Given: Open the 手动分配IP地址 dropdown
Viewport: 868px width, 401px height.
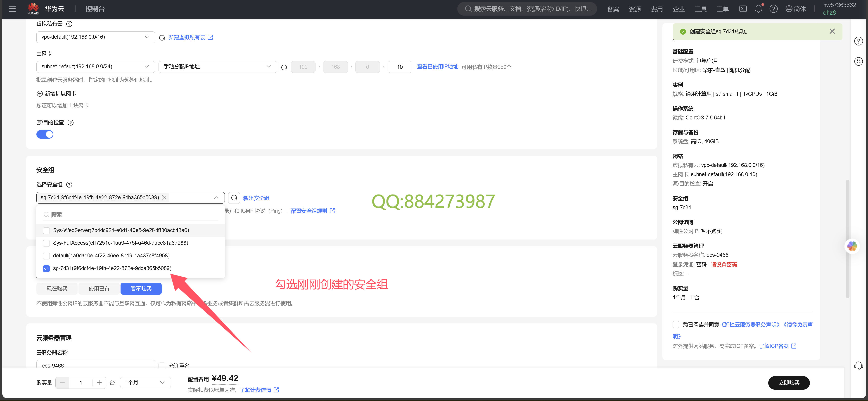Looking at the screenshot, I should tap(218, 67).
